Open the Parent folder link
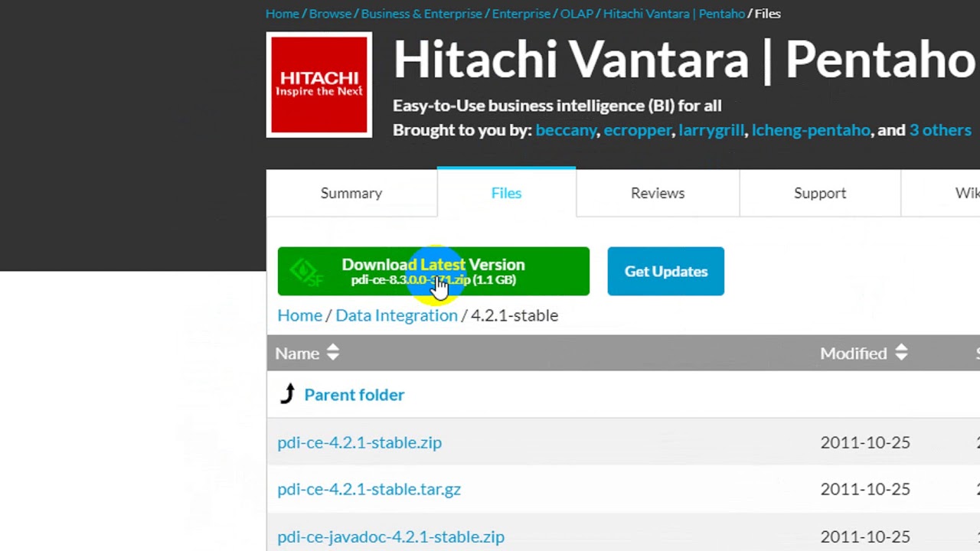 [354, 395]
